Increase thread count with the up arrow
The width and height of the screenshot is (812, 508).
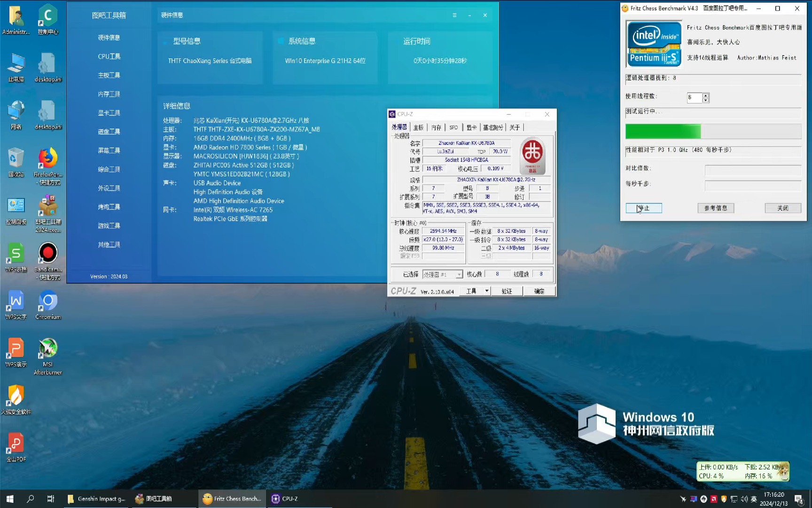(x=705, y=95)
